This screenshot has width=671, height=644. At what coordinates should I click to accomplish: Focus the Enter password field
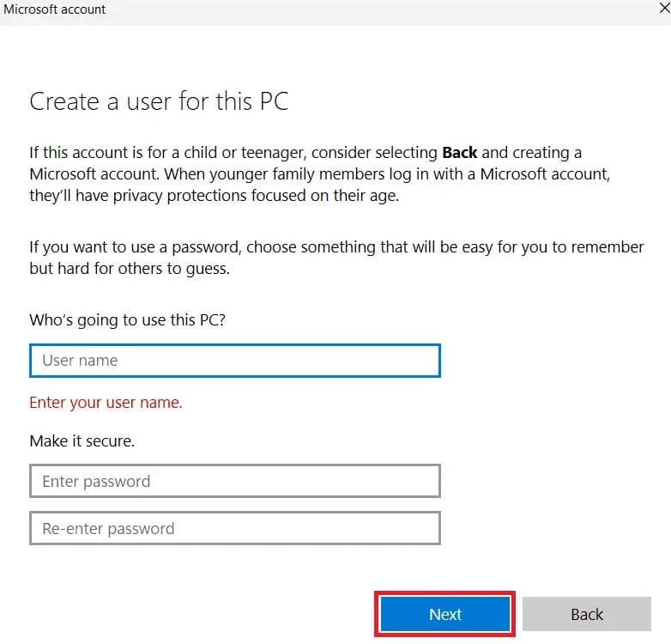coord(234,481)
